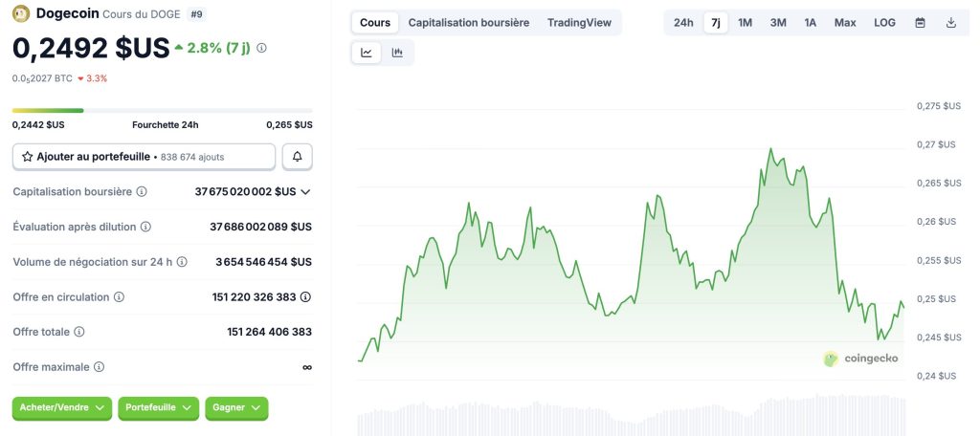The width and height of the screenshot is (980, 436).
Task: Click Ajouter au portefeuille button
Action: pos(144,156)
